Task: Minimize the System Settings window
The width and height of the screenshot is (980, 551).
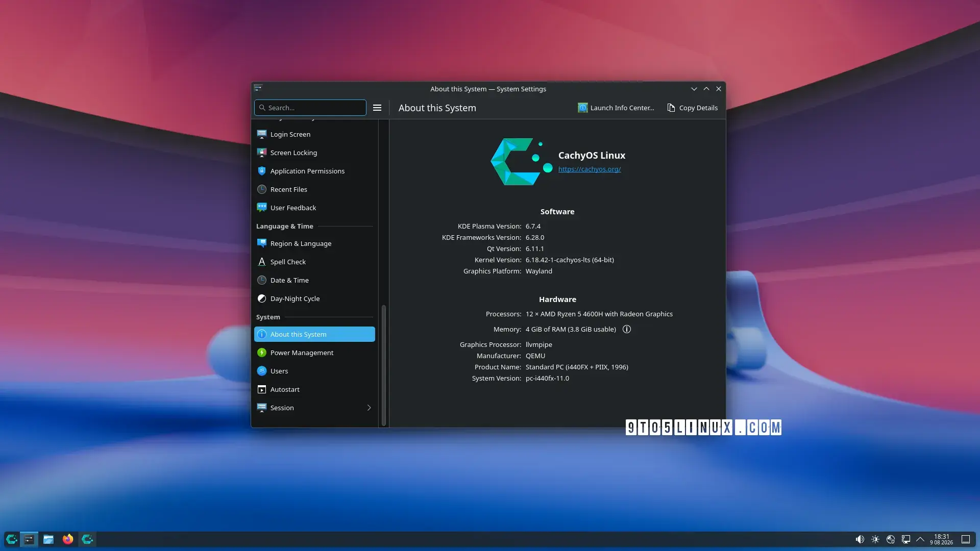Action: pyautogui.click(x=694, y=89)
